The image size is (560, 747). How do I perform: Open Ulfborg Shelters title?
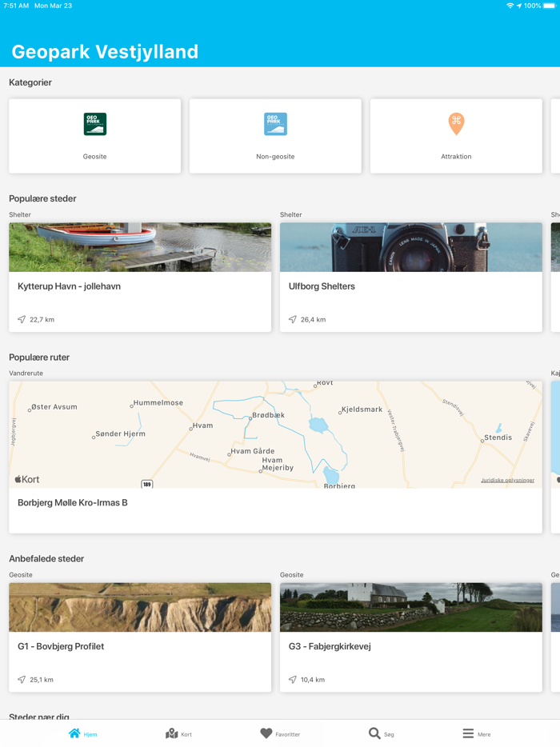click(322, 286)
